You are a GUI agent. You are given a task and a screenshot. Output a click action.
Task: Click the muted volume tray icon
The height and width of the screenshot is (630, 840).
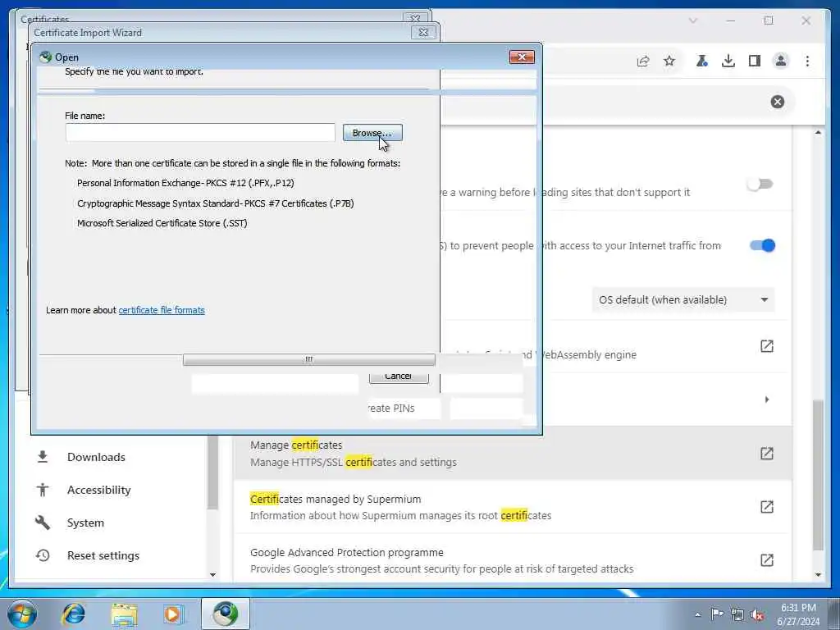point(757,614)
